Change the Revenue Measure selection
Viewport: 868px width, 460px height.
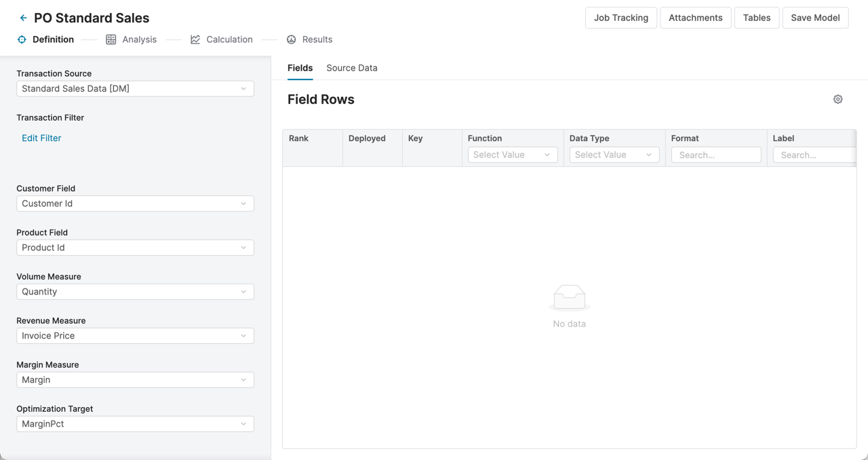[x=135, y=336]
